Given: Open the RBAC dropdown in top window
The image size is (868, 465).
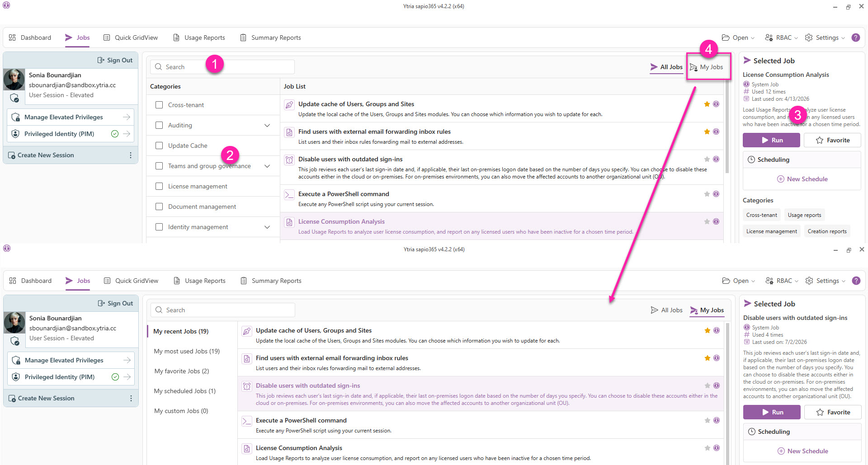Looking at the screenshot, I should pos(781,38).
